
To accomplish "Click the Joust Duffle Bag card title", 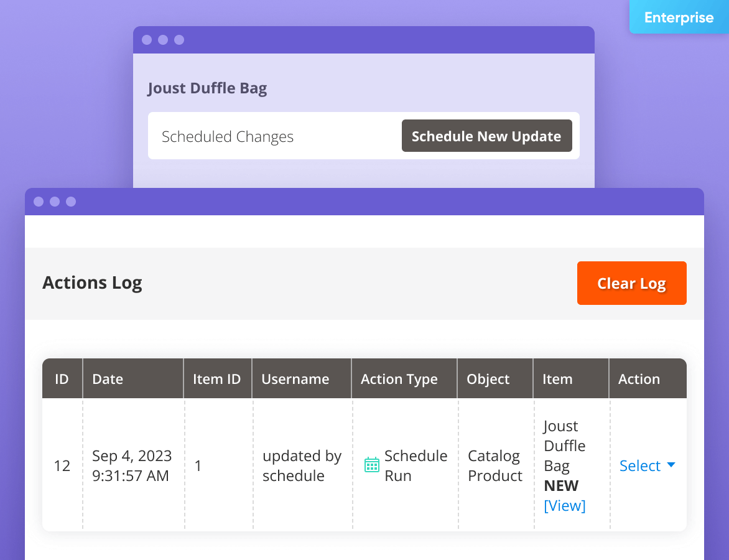I will 208,88.
